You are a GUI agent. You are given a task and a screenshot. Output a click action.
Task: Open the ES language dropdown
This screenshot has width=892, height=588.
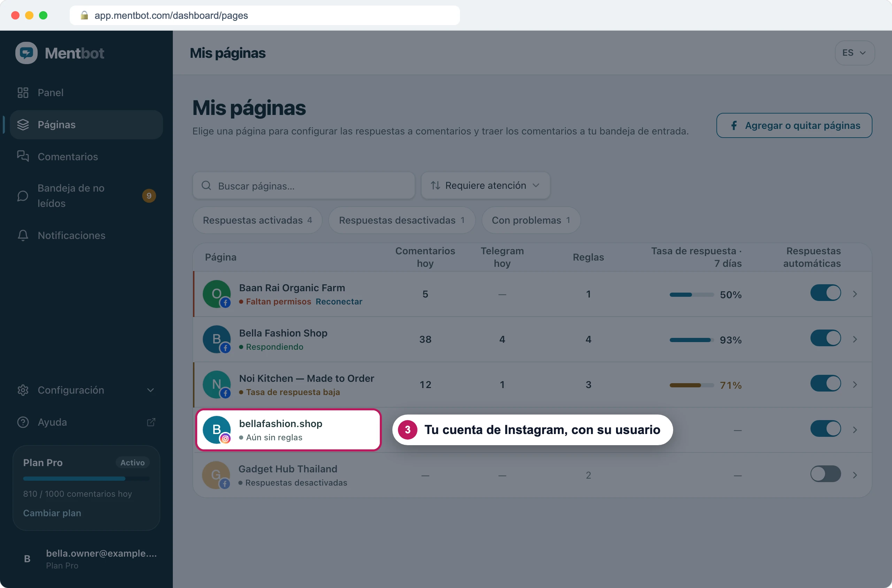tap(855, 53)
